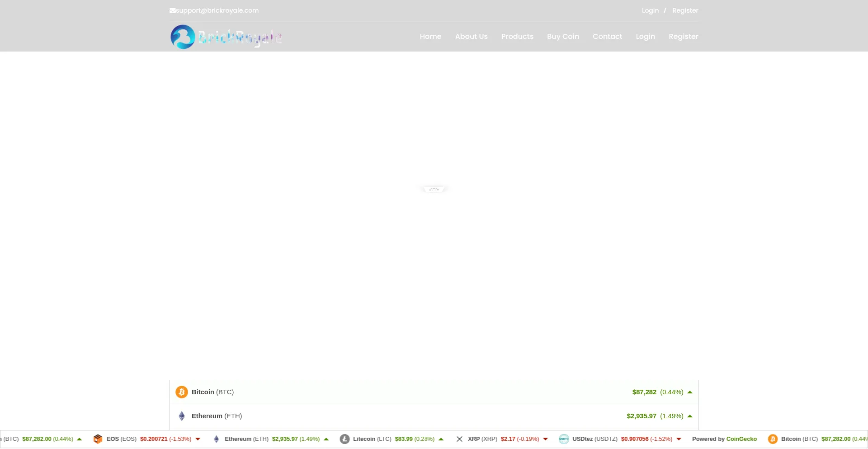Screen dimensions: 868x449
Task: Click the USDtez icon in ticker
Action: point(564,439)
